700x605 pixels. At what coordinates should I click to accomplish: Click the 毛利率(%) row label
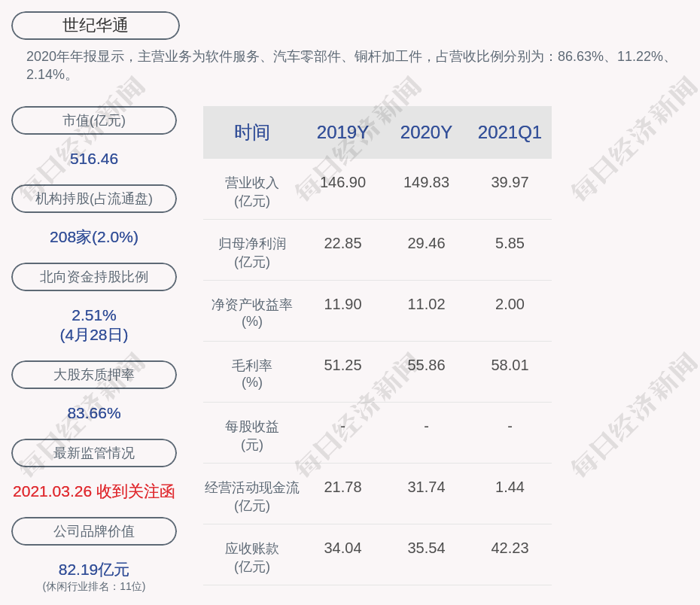(x=252, y=374)
